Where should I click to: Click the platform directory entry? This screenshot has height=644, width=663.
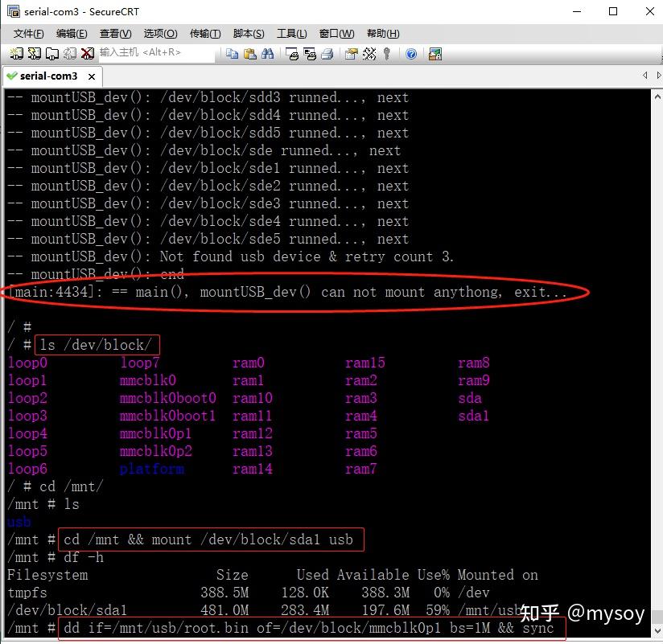click(x=152, y=469)
